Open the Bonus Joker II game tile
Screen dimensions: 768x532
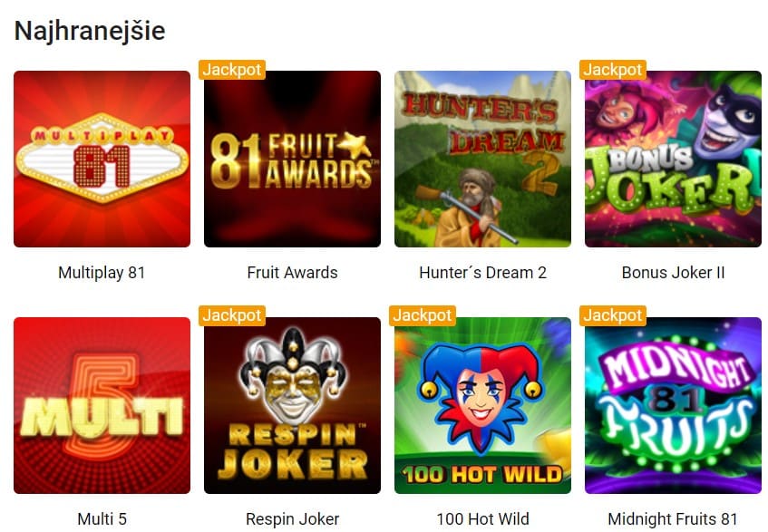[673, 160]
